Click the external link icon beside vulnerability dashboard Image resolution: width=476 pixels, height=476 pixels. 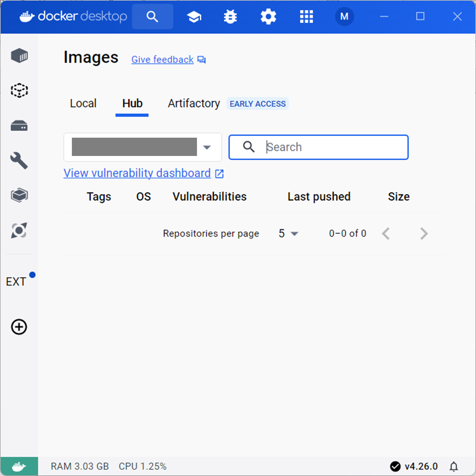click(x=219, y=174)
